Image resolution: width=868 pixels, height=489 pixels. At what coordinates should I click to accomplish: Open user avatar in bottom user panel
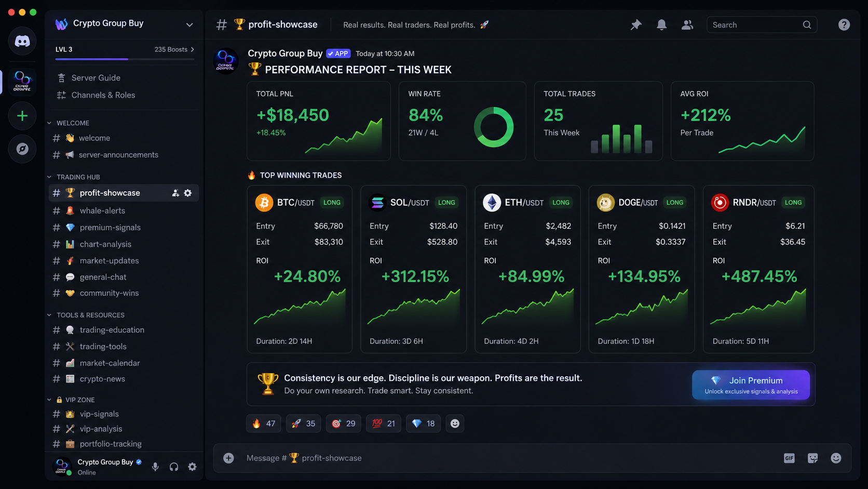pyautogui.click(x=63, y=466)
